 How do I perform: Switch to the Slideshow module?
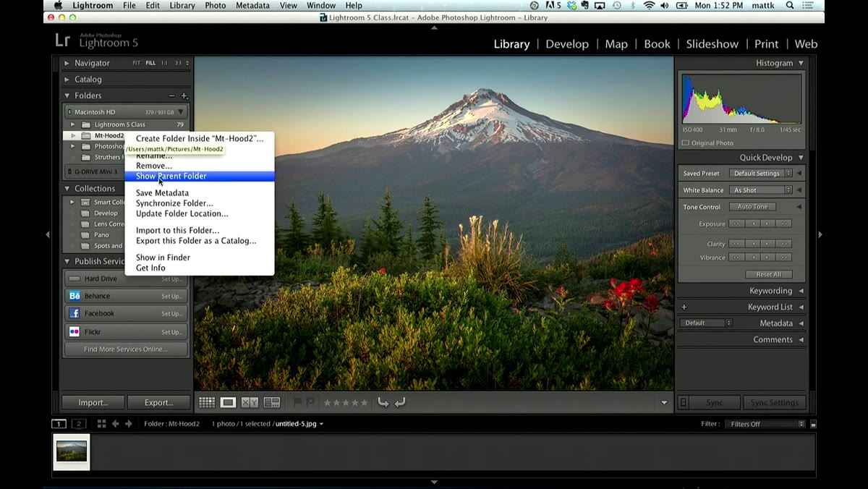pos(712,44)
